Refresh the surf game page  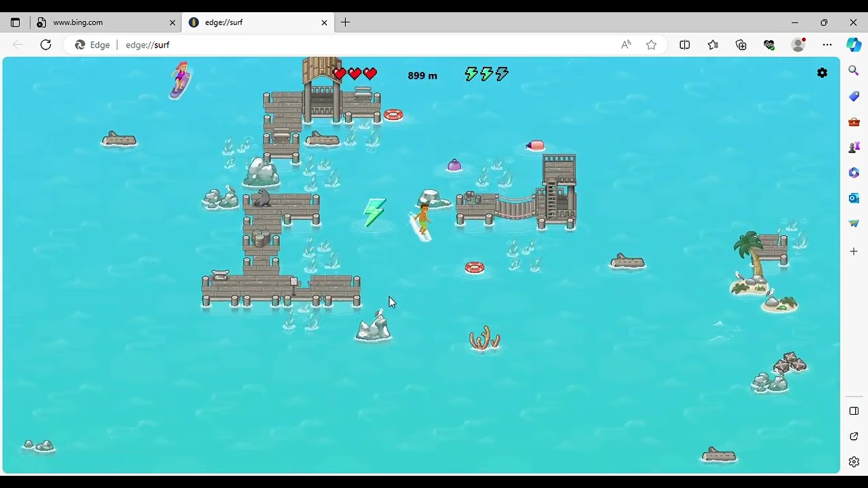(x=45, y=45)
